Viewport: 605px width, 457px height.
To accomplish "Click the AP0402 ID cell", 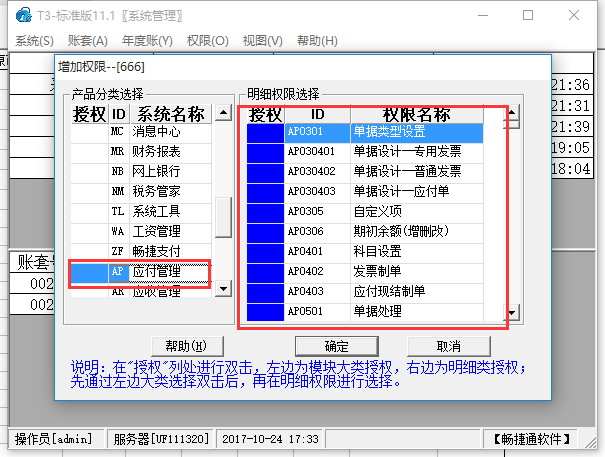I will [x=318, y=274].
